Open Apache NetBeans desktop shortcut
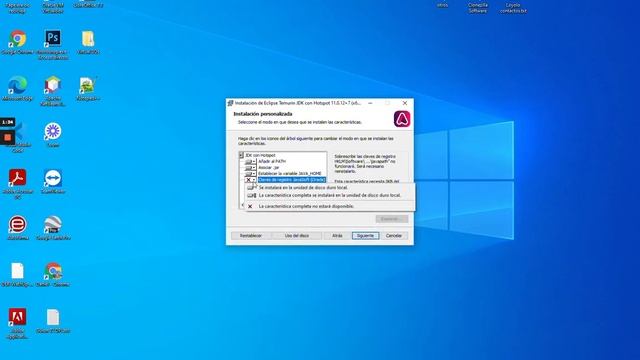Viewport: 640px width, 360px height. point(53,85)
